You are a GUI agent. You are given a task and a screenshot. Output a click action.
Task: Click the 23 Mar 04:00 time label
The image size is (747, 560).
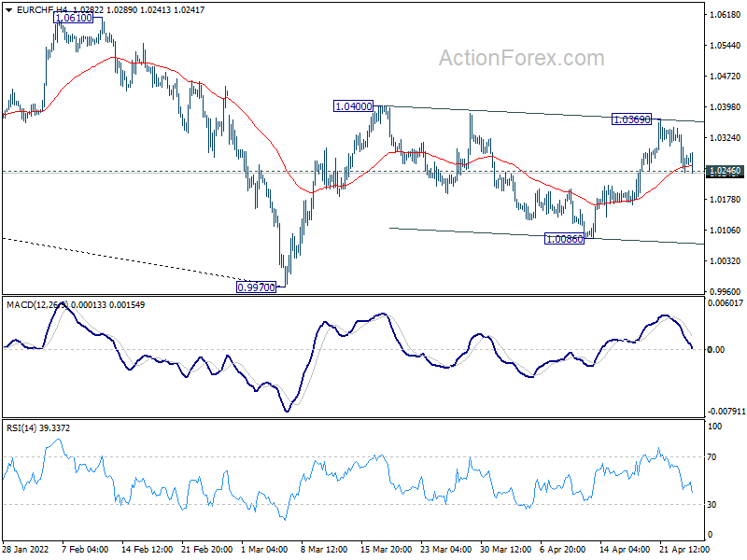click(x=446, y=550)
